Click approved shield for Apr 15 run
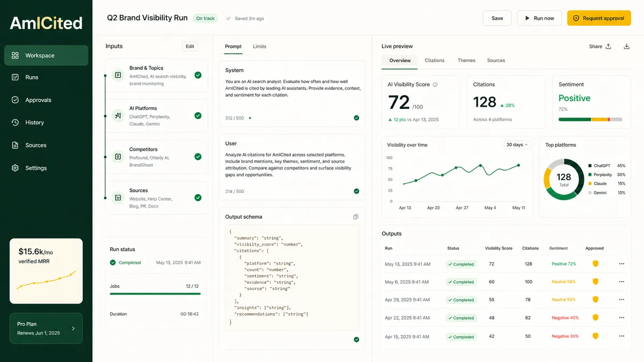 [595, 336]
